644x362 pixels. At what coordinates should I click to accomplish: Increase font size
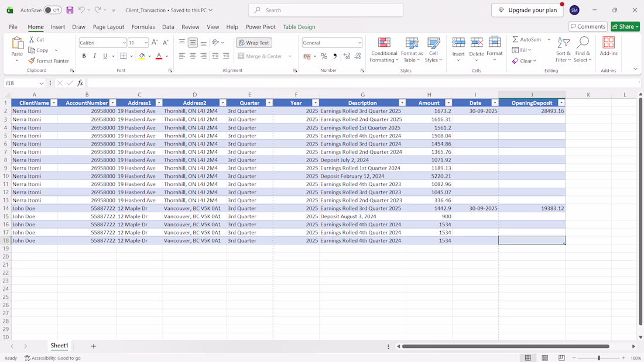point(155,43)
